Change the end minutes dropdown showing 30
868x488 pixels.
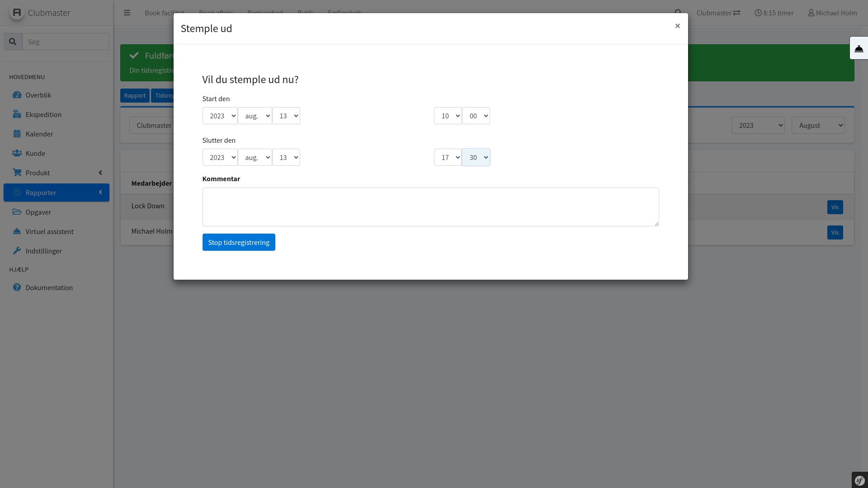(x=476, y=157)
